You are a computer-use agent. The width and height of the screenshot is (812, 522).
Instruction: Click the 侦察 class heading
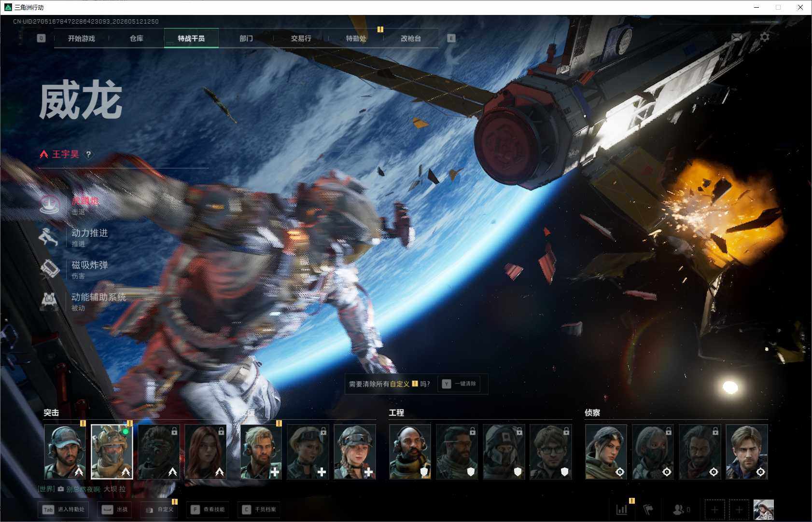click(x=592, y=412)
